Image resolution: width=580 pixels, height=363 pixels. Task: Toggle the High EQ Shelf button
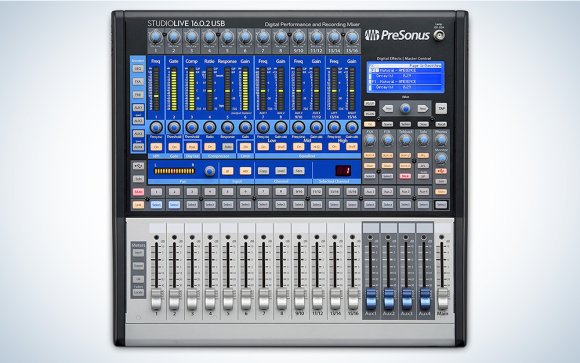click(352, 147)
